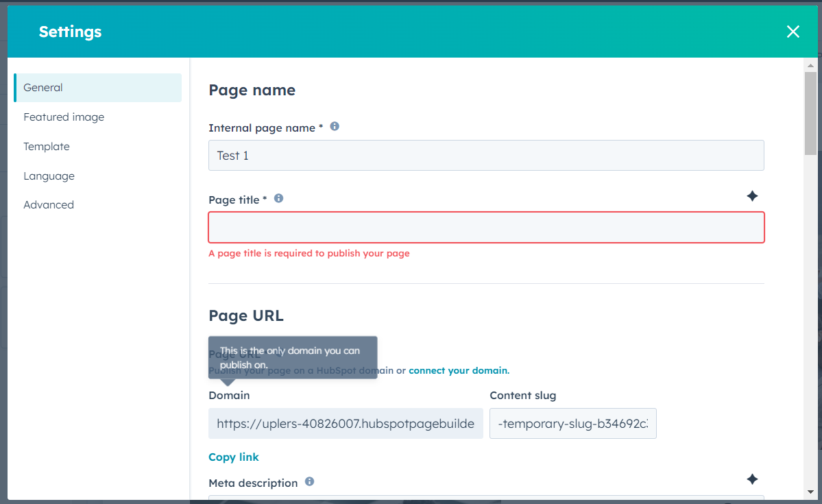The image size is (822, 504).
Task: Click the info icon beside Meta description
Action: pyautogui.click(x=310, y=481)
